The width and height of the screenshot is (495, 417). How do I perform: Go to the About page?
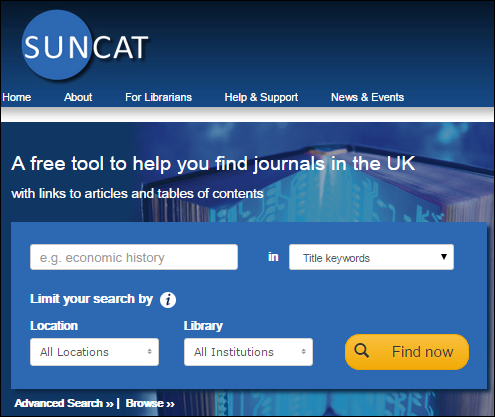pos(78,97)
